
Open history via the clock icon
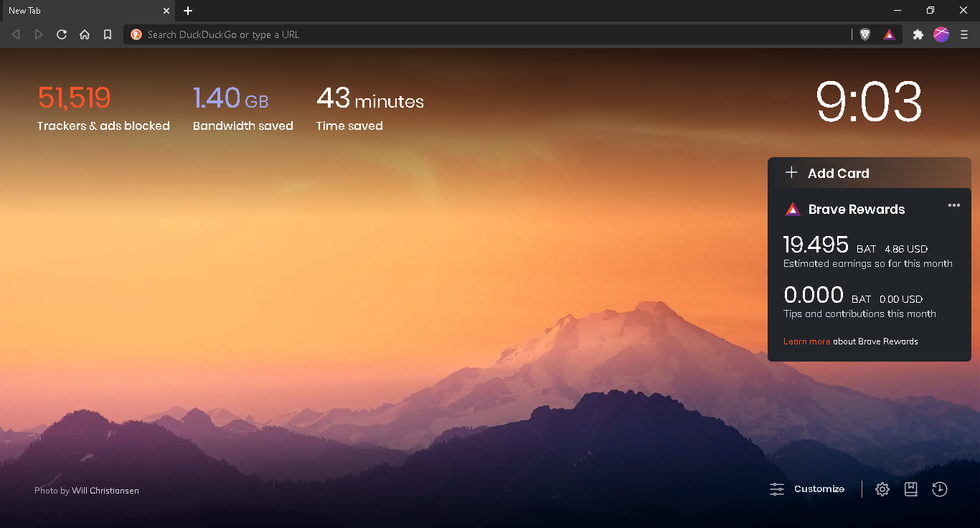(x=939, y=489)
